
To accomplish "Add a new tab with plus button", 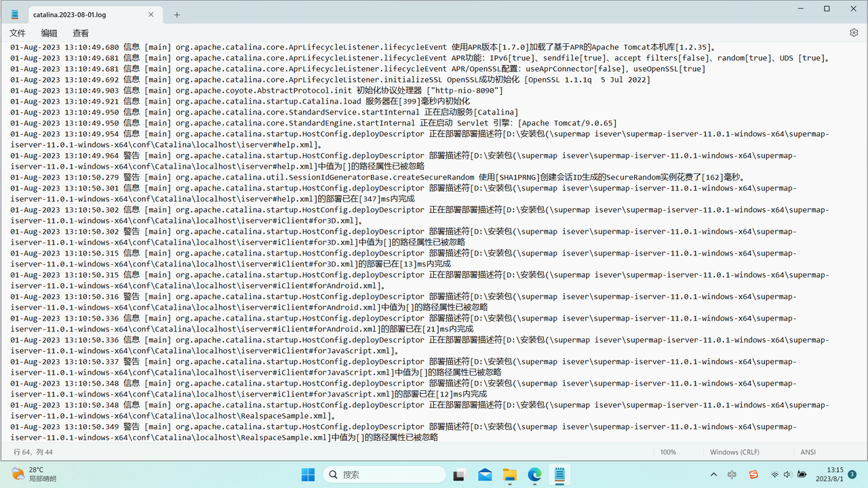I will pos(177,15).
